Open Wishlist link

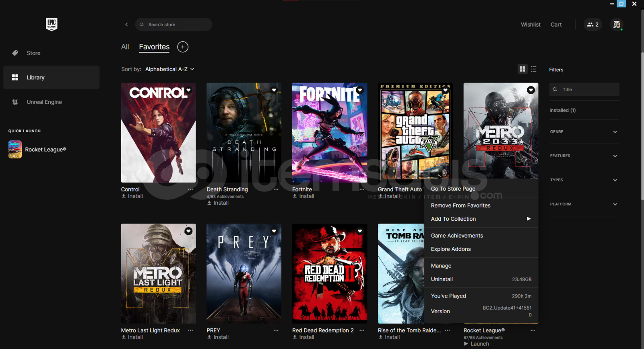530,25
